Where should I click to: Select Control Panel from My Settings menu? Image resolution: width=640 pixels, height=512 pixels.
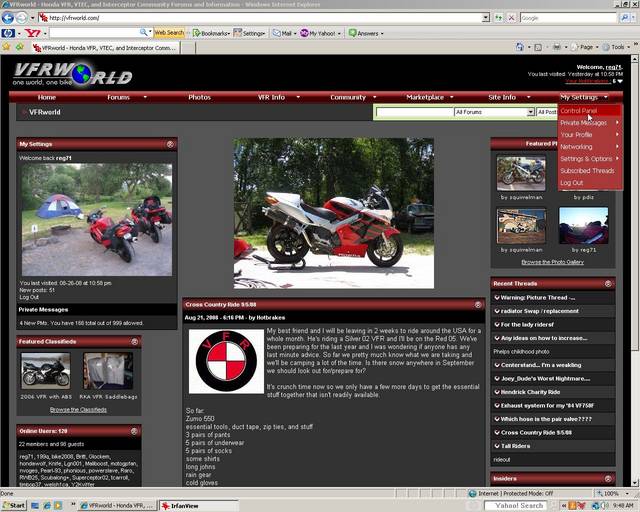(579, 110)
